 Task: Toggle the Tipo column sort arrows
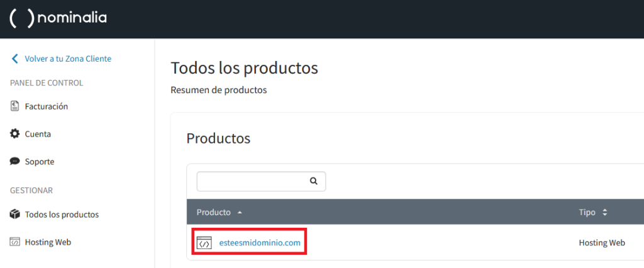click(604, 213)
